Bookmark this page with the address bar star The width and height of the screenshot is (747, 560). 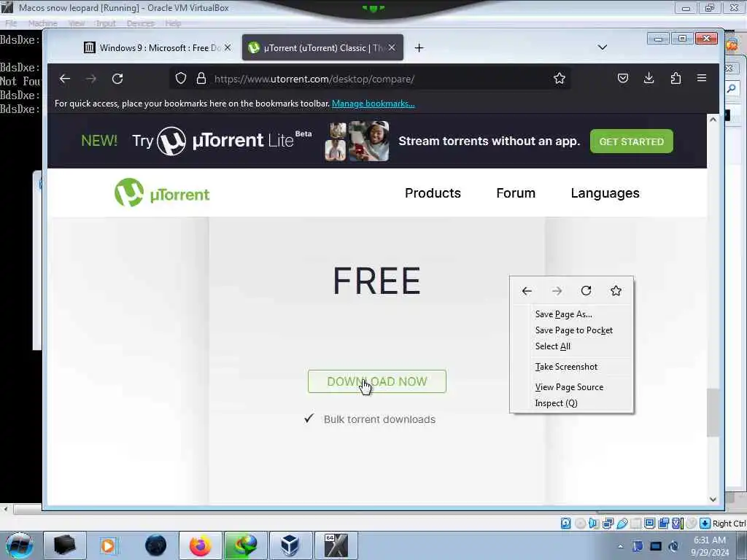[x=560, y=78]
